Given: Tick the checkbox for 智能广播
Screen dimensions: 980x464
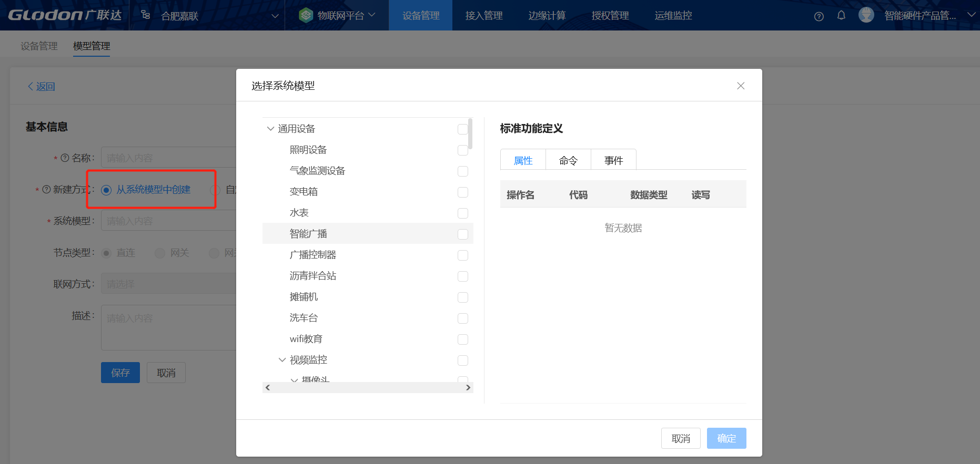Looking at the screenshot, I should 463,234.
